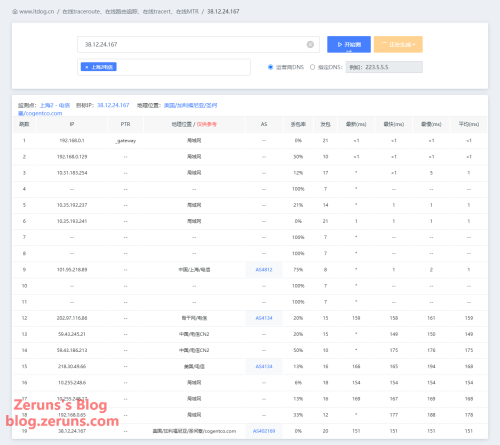This screenshot has width=500, height=445.
Task: Click the target IP 38.12.24.167 link
Action: coord(113,105)
